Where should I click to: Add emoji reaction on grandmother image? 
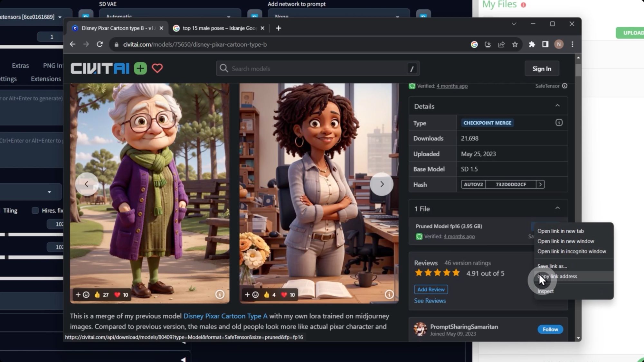(82, 294)
